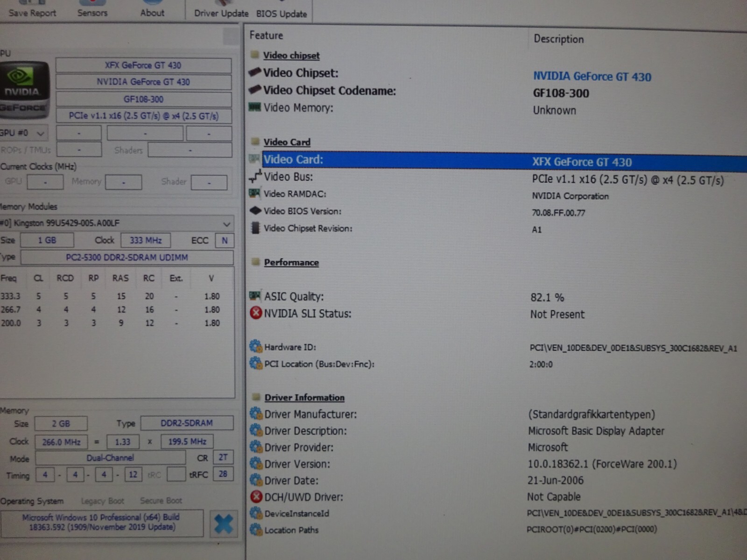Click the 2 GB total memory size field

pos(61,423)
